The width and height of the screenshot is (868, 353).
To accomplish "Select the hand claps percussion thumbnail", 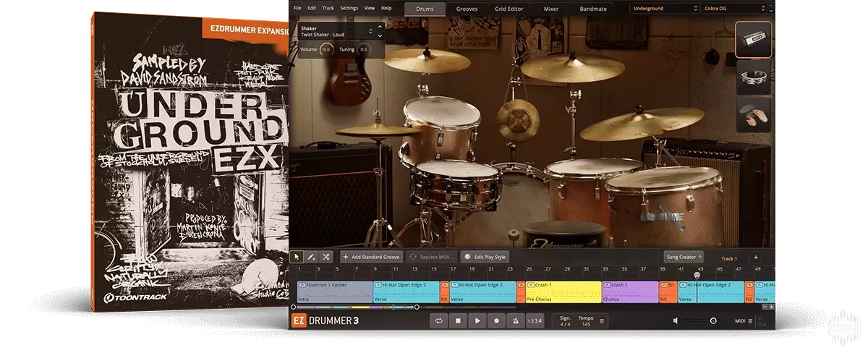I will 754,116.
